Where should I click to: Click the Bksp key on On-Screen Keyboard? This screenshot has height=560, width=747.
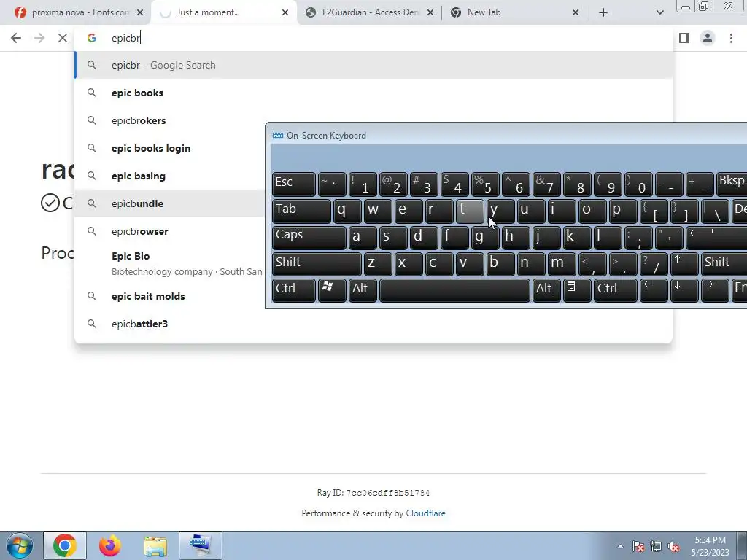[732, 184]
